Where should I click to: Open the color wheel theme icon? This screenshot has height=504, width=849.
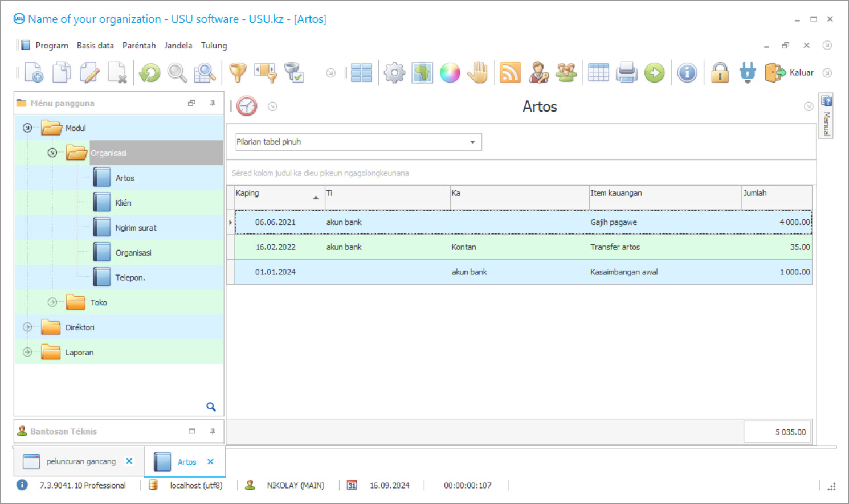450,73
